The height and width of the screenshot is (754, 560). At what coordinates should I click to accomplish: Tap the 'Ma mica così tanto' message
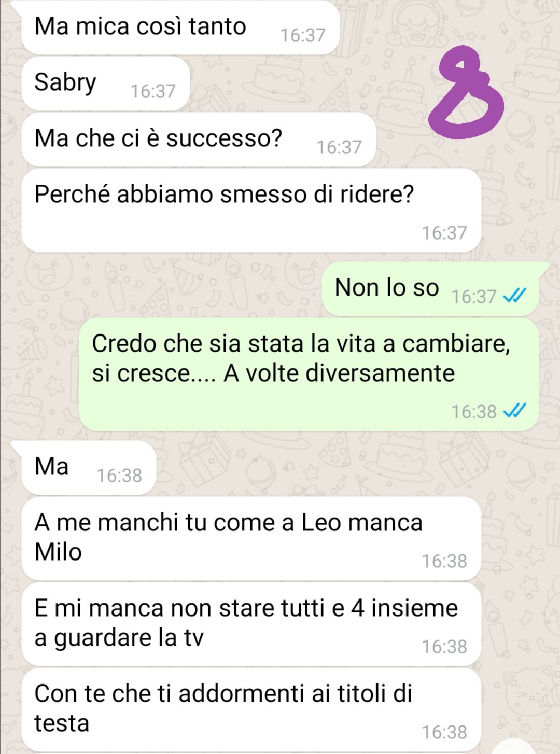click(x=180, y=27)
